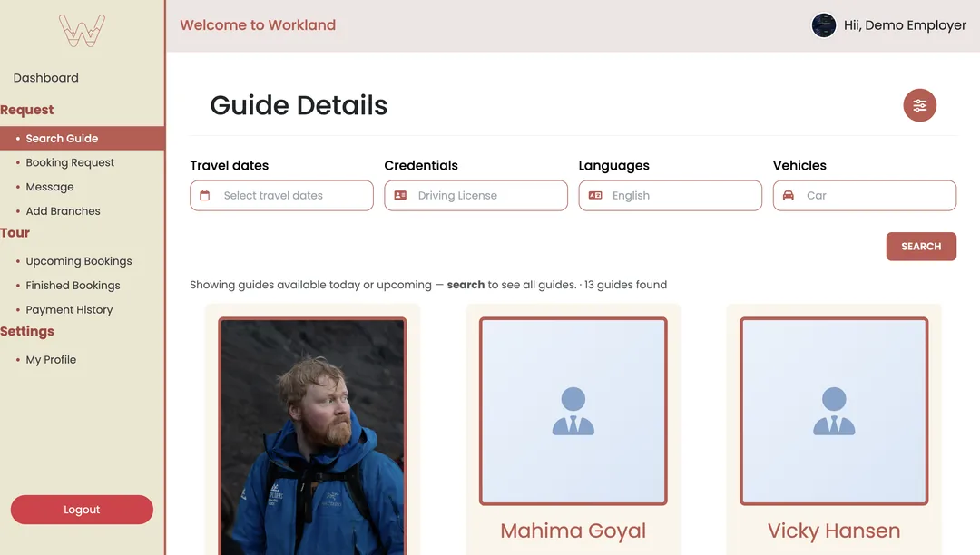980x555 pixels.
Task: Click Vicky Hansen's placeholder avatar icon
Action: [x=834, y=411]
